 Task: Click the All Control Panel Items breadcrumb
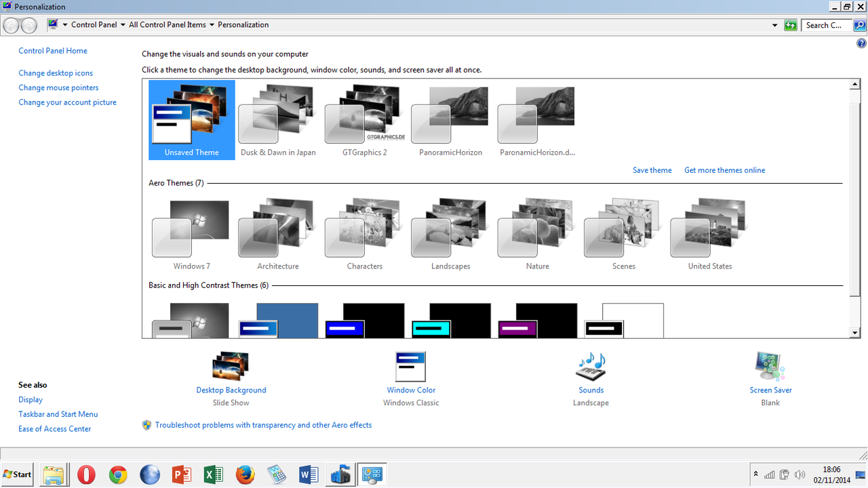coord(167,25)
